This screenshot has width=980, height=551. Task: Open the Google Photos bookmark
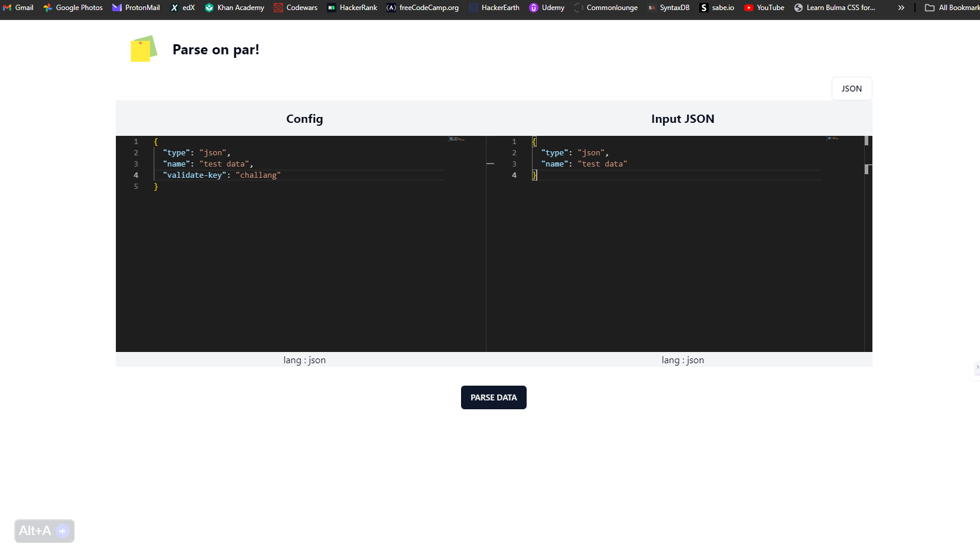click(73, 8)
